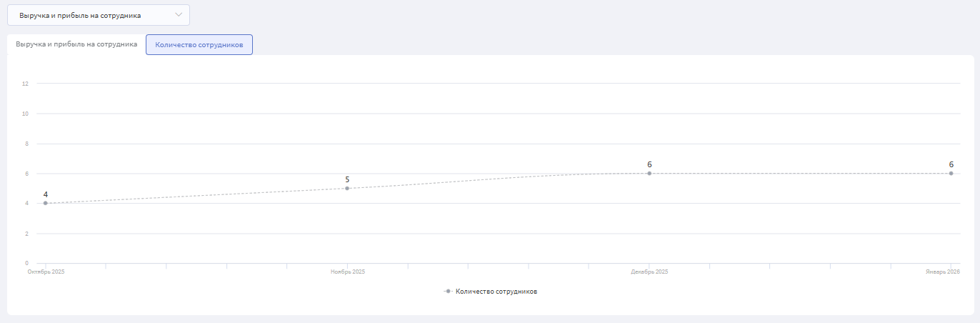
Task: Click the October 2025 data point
Action: coord(46,203)
